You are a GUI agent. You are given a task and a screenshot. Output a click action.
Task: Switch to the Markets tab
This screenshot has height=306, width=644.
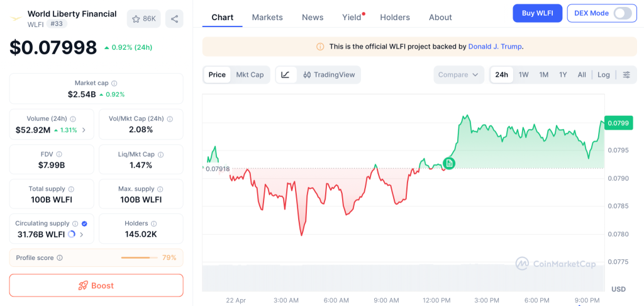267,18
